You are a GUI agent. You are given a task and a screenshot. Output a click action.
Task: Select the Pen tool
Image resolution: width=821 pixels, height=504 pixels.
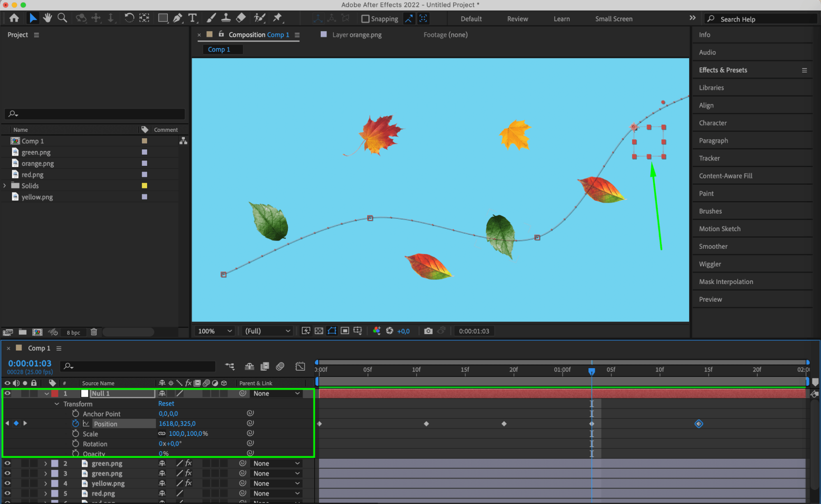point(177,18)
